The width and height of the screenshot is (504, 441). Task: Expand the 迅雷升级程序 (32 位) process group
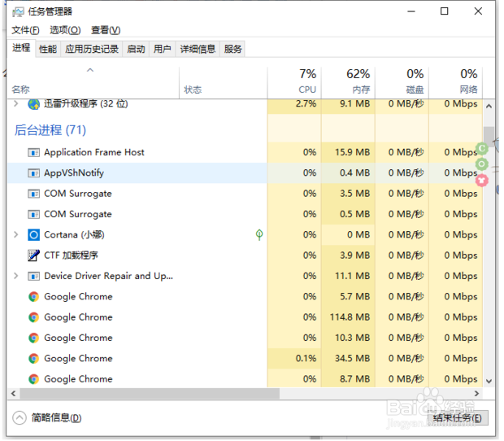[x=15, y=103]
